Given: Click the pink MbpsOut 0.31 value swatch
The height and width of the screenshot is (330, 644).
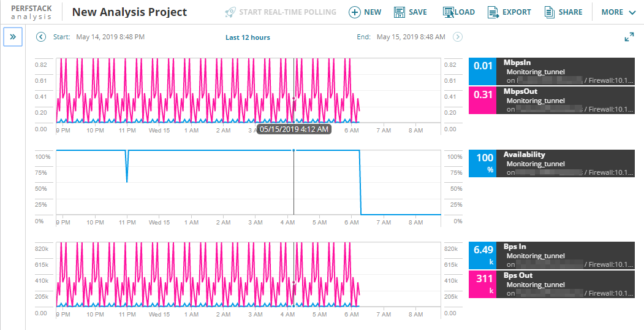Looking at the screenshot, I should click(482, 101).
